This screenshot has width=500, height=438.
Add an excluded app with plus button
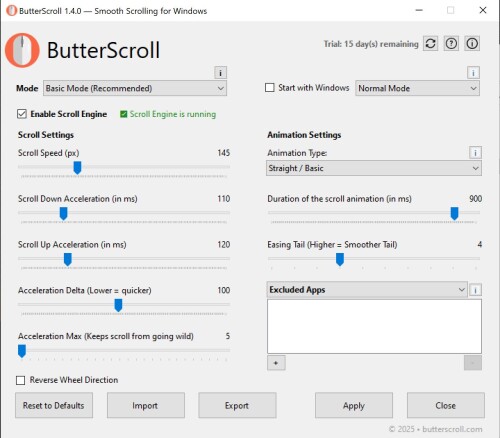pyautogui.click(x=276, y=363)
